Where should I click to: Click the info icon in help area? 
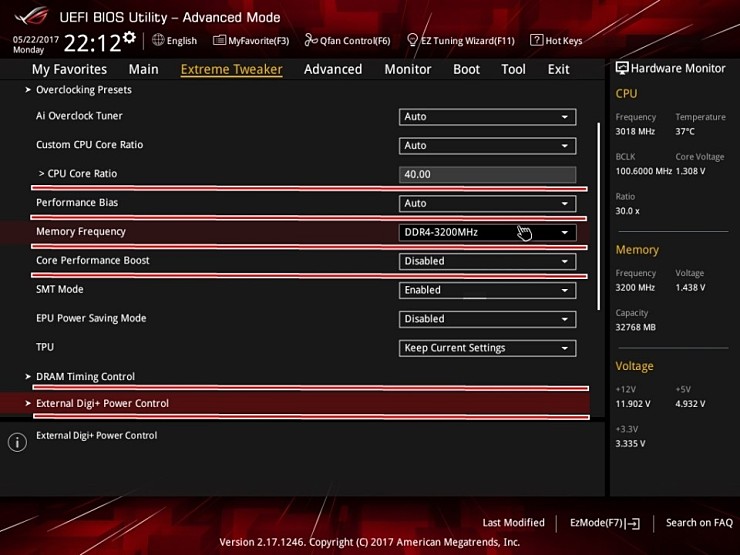[x=17, y=442]
